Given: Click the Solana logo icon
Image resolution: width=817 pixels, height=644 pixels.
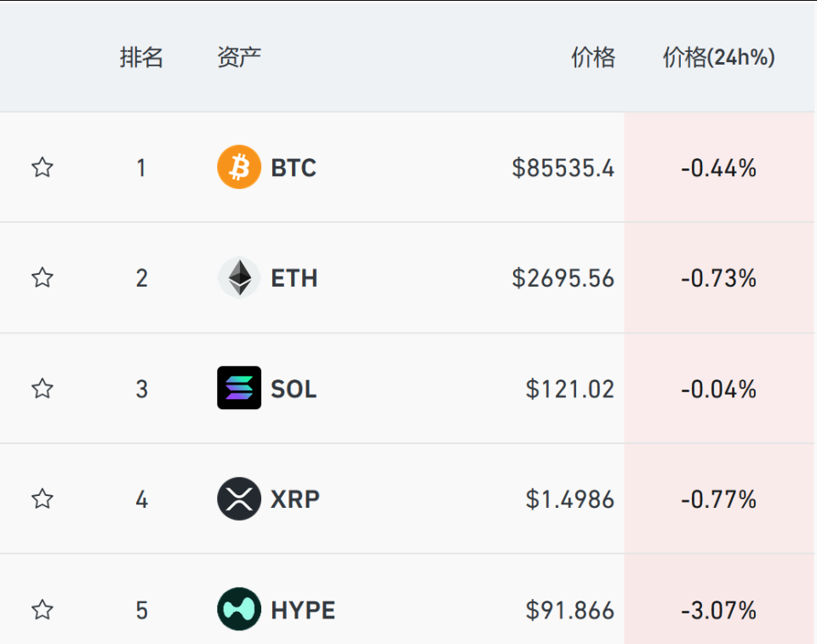Looking at the screenshot, I should 239,388.
